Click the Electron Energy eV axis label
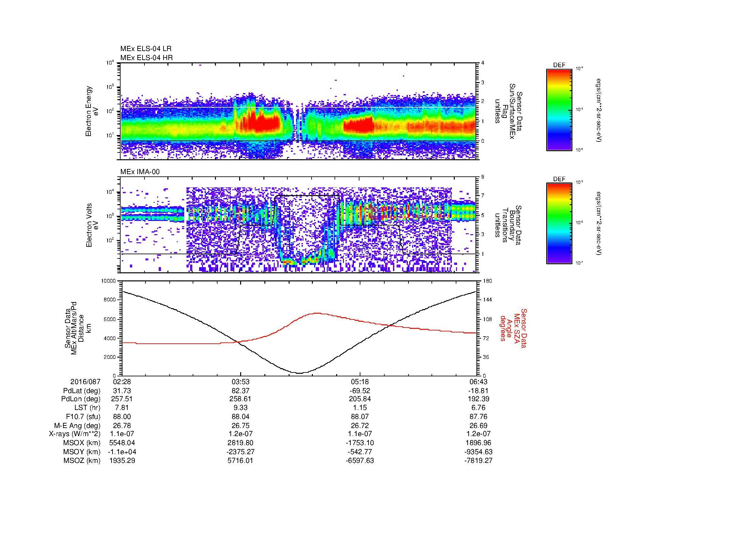This screenshot has height=534, width=756. pyautogui.click(x=92, y=111)
